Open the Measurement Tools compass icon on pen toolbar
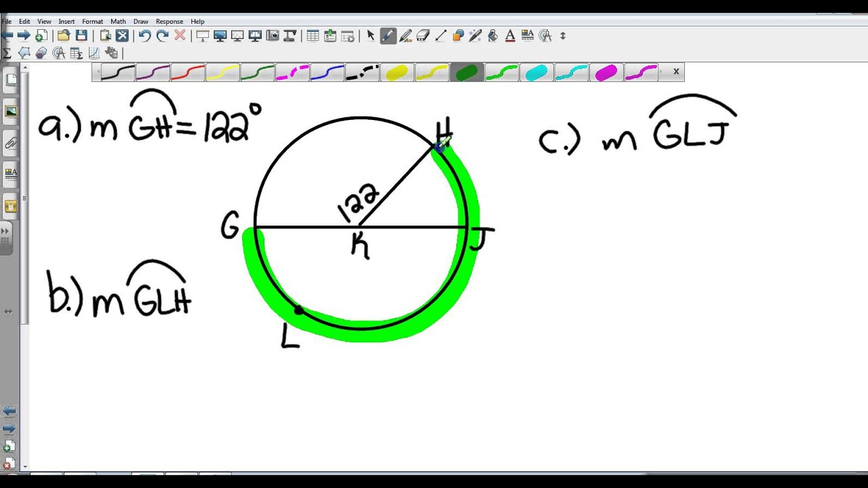 click(x=545, y=36)
